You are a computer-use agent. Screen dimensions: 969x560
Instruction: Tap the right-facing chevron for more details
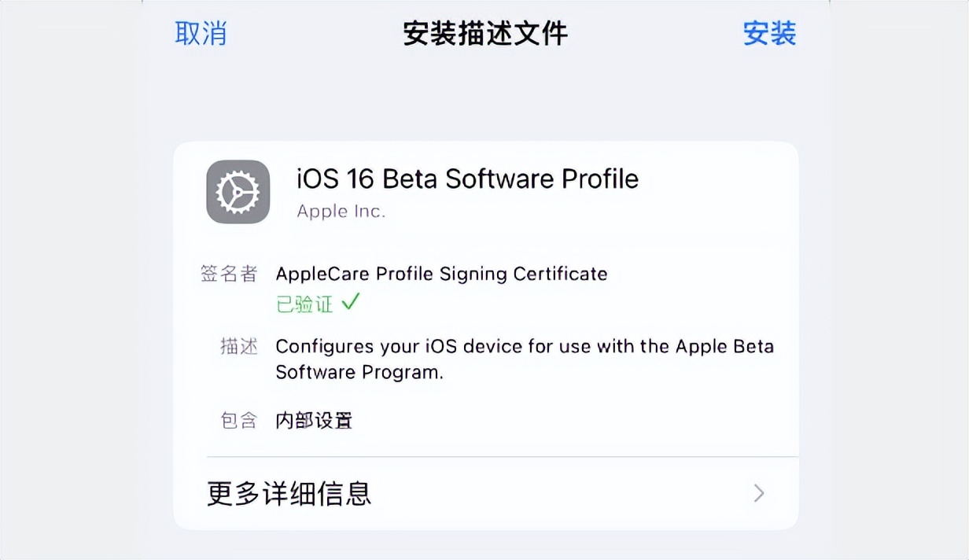(757, 493)
